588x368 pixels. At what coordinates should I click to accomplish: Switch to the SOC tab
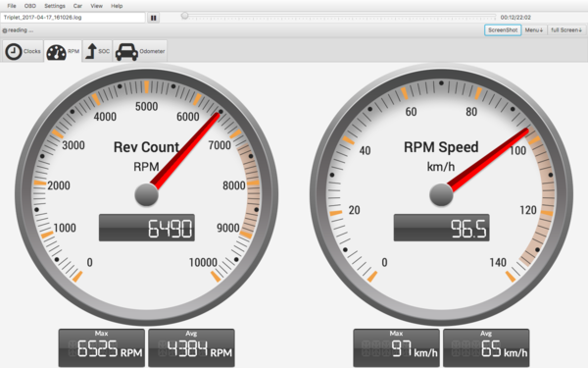pyautogui.click(x=97, y=51)
